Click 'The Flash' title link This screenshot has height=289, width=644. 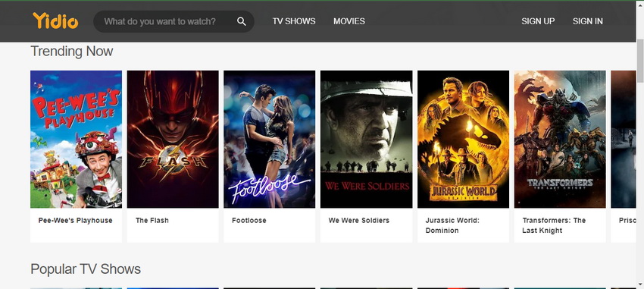152,220
